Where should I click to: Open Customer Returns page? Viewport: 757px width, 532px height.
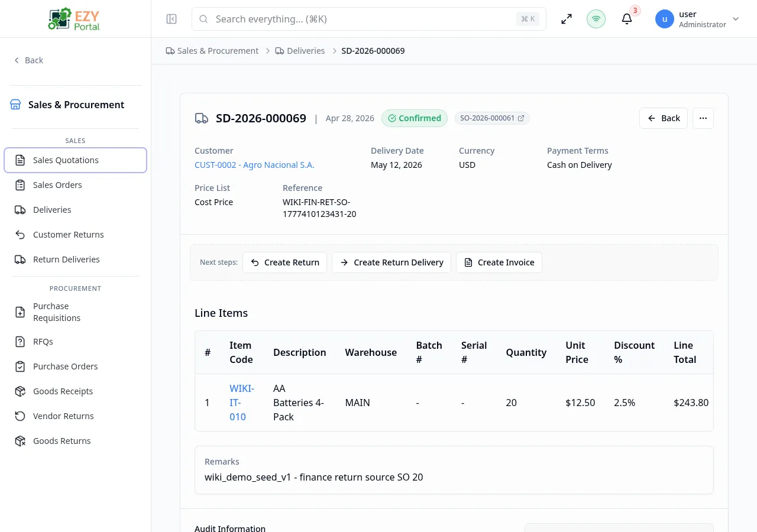pyautogui.click(x=75, y=235)
